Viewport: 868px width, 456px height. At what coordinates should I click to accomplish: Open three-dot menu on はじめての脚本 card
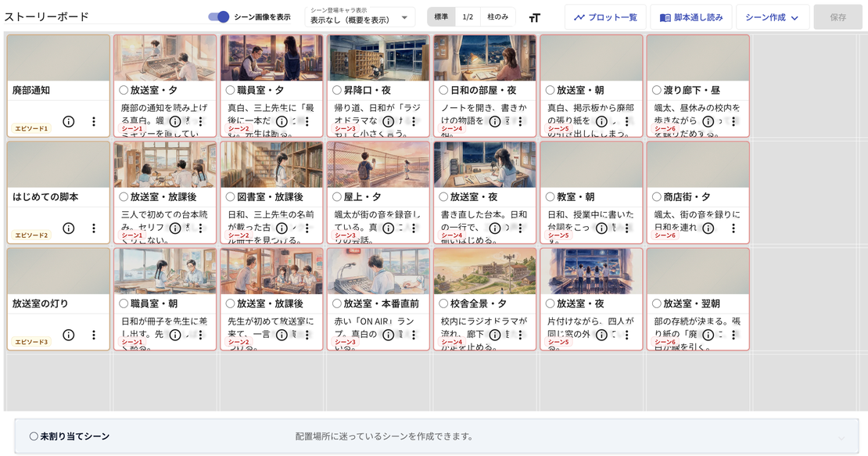point(94,228)
